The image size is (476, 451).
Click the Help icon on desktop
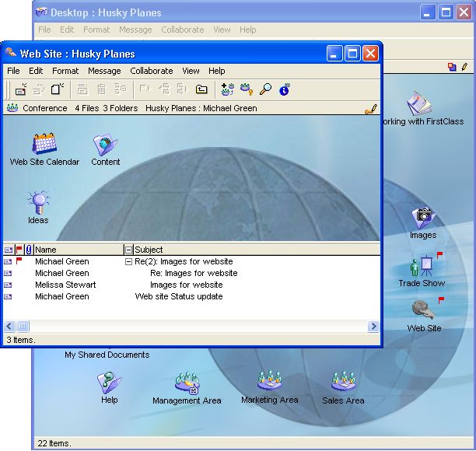(x=109, y=383)
